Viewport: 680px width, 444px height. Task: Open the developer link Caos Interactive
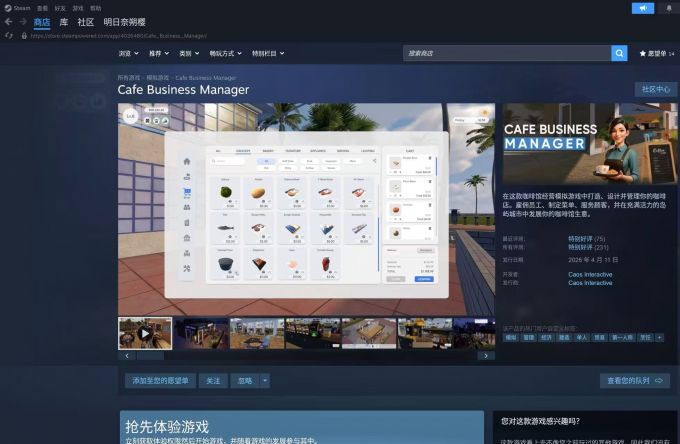pyautogui.click(x=590, y=274)
